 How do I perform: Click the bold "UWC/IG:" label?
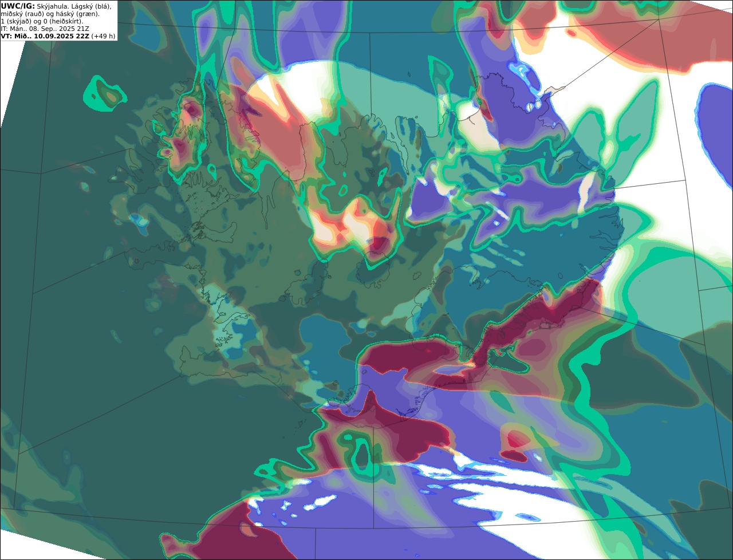[18, 6]
